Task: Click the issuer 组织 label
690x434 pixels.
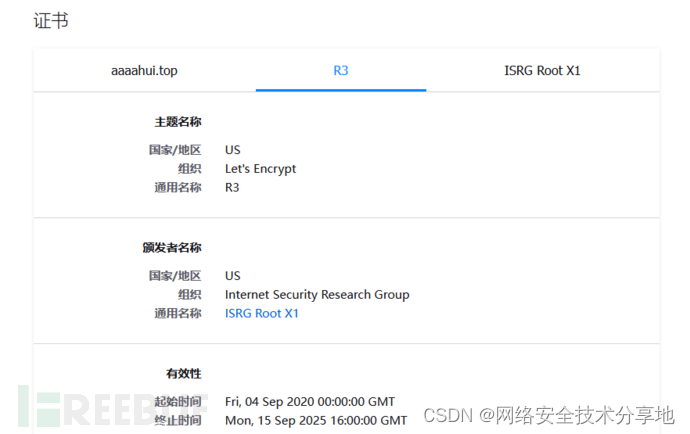Action: 190,294
